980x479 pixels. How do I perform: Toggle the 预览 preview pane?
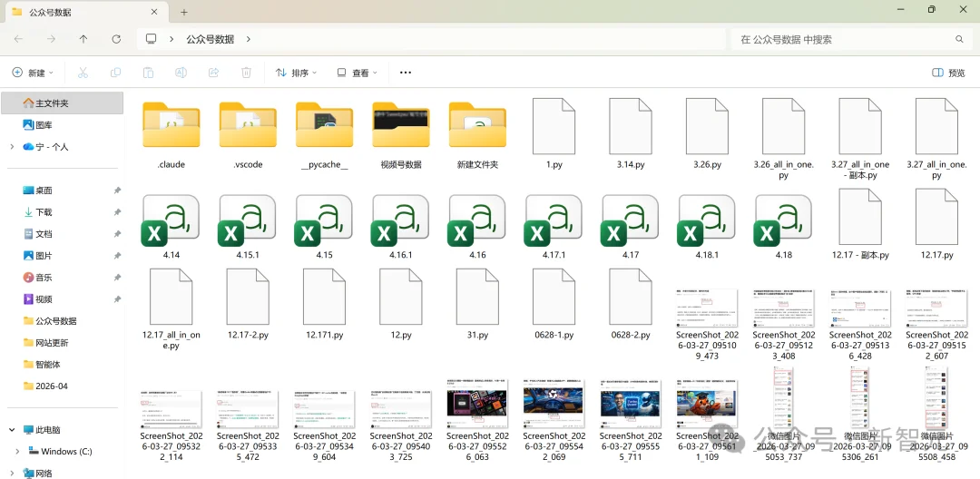[948, 73]
